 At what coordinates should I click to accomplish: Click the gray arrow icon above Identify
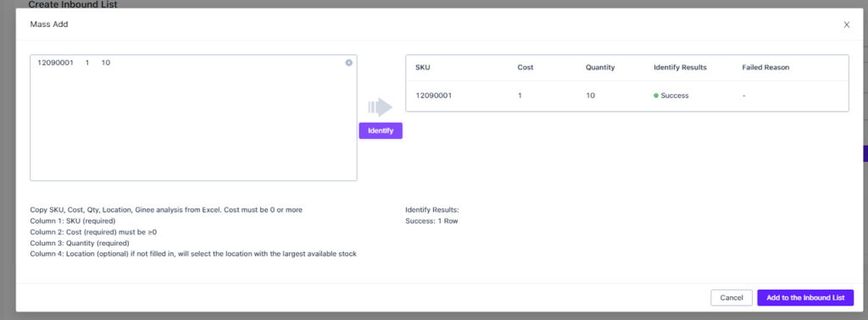[x=381, y=107]
